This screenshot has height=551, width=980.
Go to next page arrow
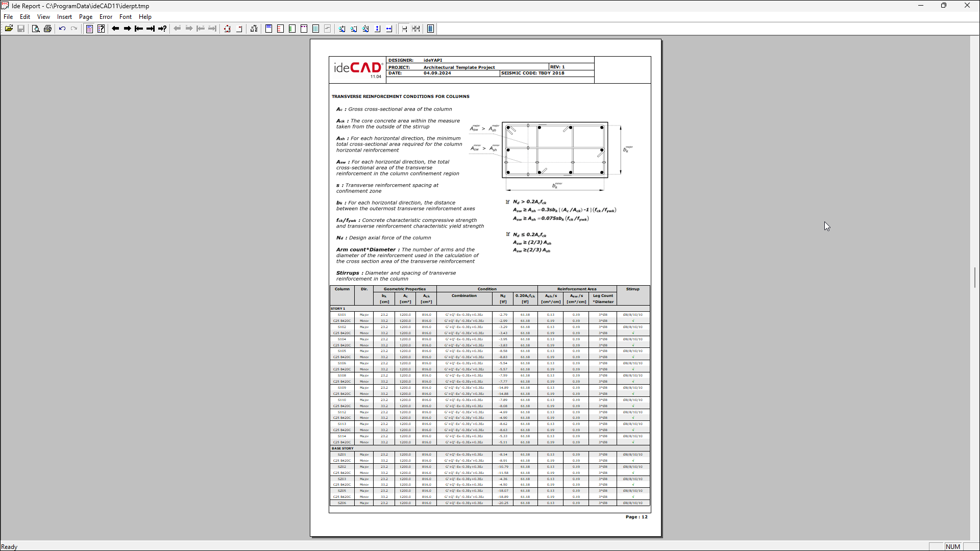127,29
